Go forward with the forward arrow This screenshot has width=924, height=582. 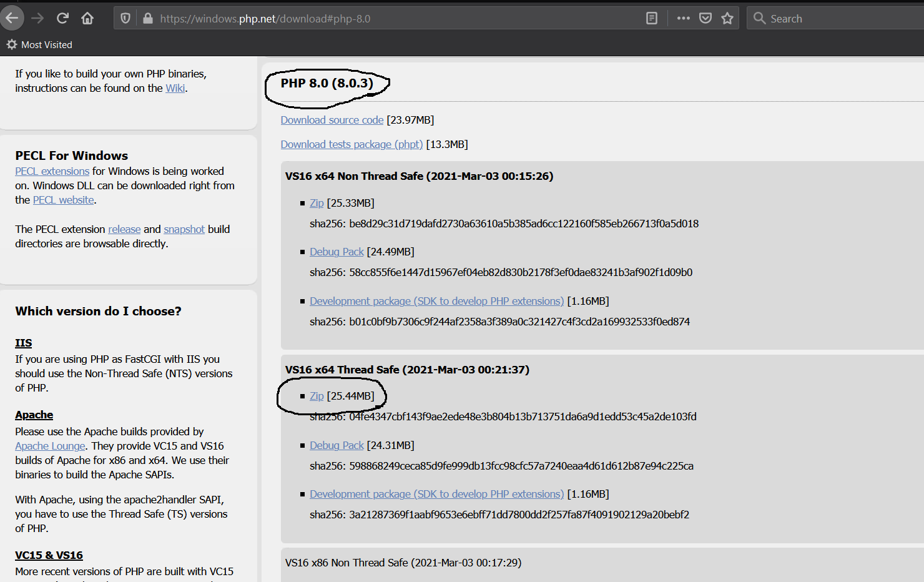[37, 18]
